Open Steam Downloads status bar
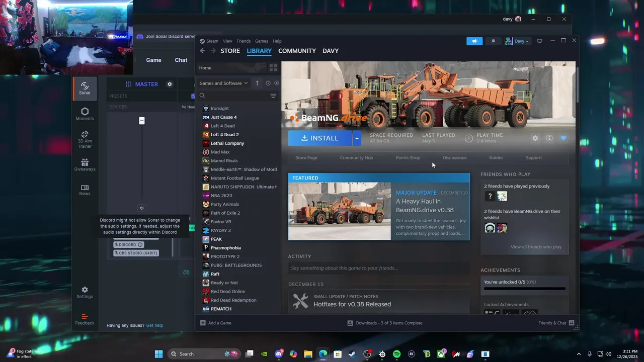The width and height of the screenshot is (644, 362). point(385,323)
